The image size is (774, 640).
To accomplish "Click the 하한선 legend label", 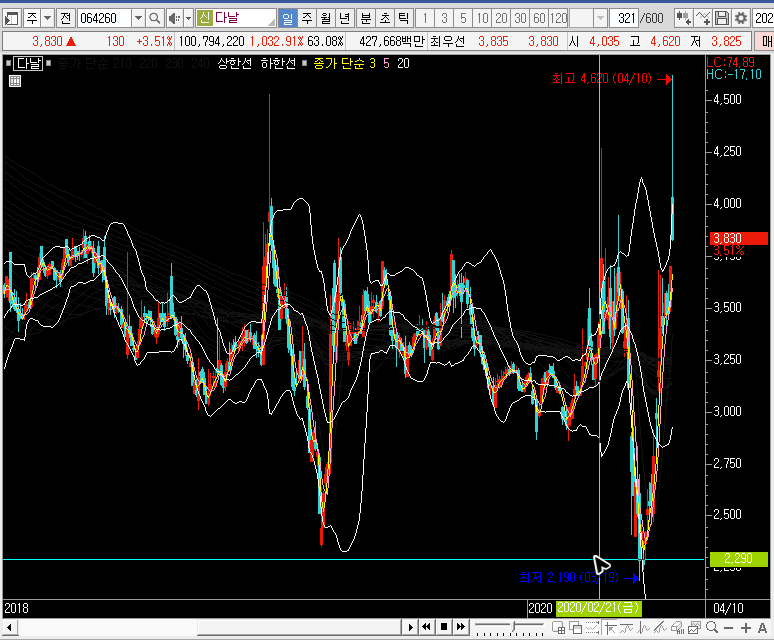I will 278,63.
